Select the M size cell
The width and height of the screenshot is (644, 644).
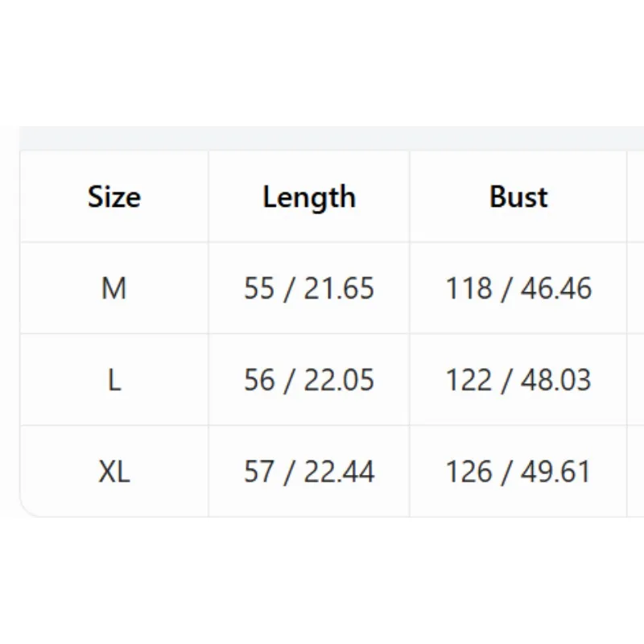(114, 288)
